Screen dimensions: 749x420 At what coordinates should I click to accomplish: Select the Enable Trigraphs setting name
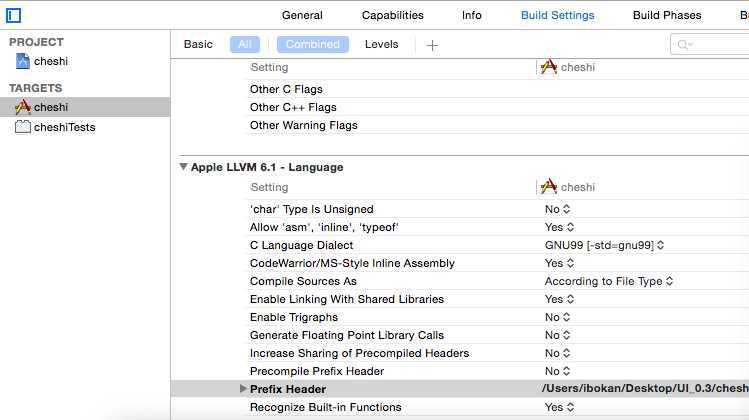click(x=294, y=317)
